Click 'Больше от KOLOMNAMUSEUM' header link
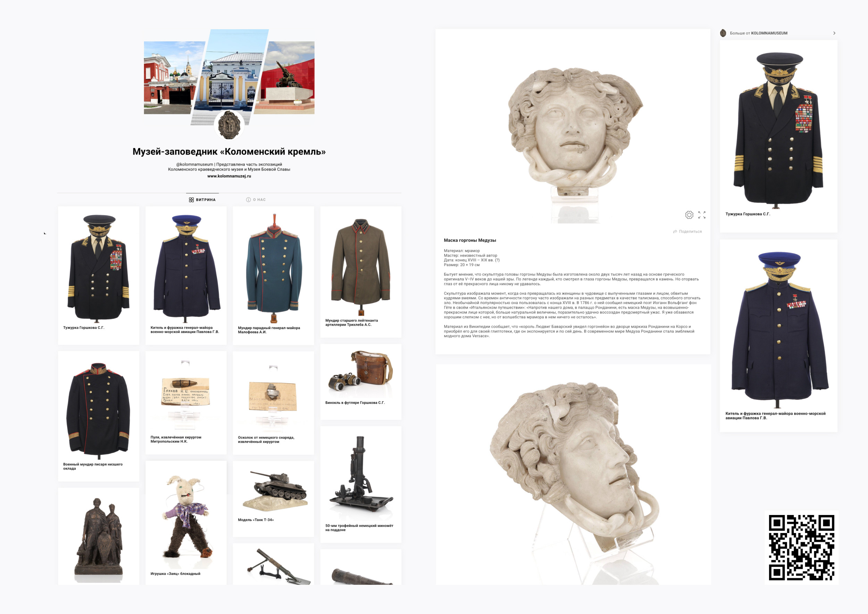The width and height of the screenshot is (868, 614). point(758,33)
